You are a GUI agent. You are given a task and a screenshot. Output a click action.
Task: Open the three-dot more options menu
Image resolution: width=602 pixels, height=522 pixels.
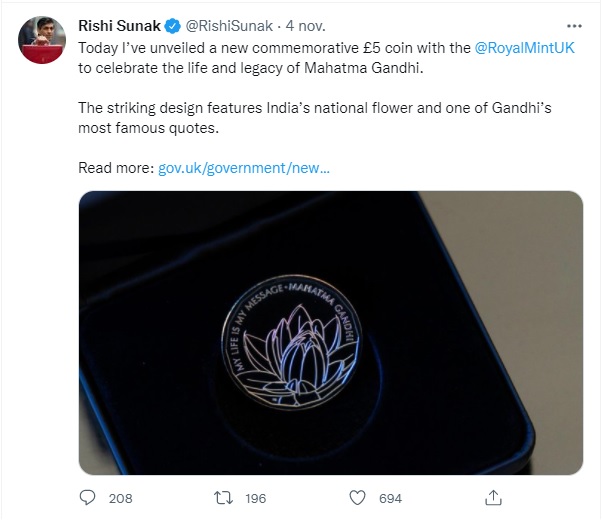(x=573, y=24)
